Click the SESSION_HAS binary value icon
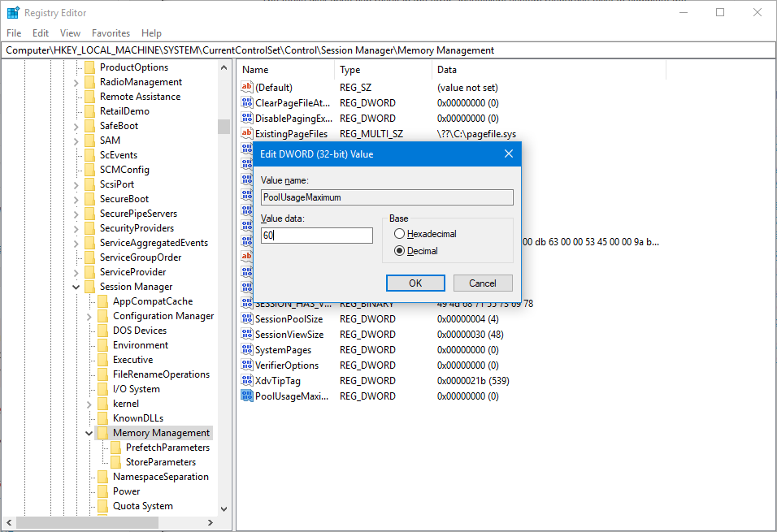The width and height of the screenshot is (777, 532). tap(246, 303)
